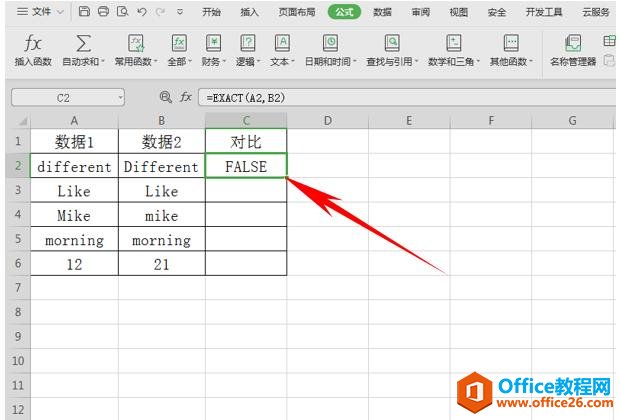
Task: Click the Save icon in quick toolbar
Action: (x=84, y=11)
